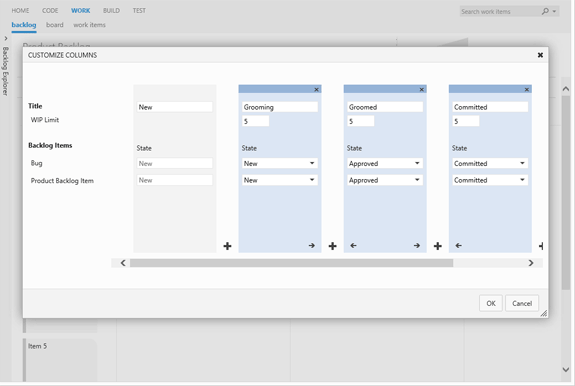The width and height of the screenshot is (575, 386).
Task: Remove the Groomed column
Action: (x=422, y=89)
